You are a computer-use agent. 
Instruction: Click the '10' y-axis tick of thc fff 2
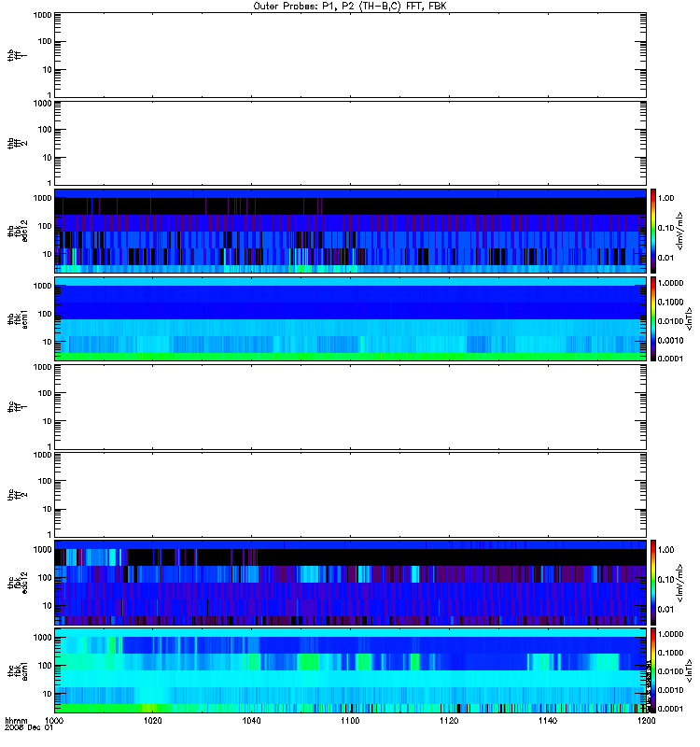click(x=48, y=509)
